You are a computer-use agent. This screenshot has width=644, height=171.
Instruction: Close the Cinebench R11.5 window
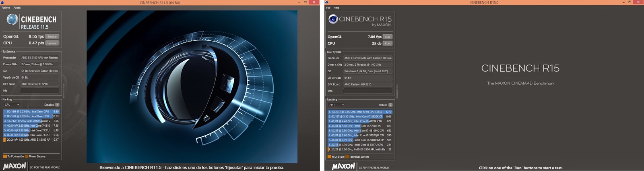click(314, 2)
